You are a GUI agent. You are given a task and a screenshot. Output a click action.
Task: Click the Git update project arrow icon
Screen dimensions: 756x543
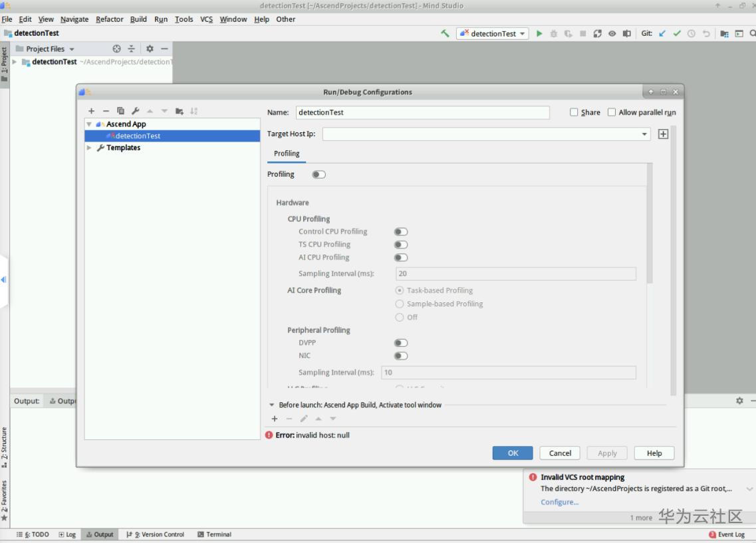(x=662, y=33)
